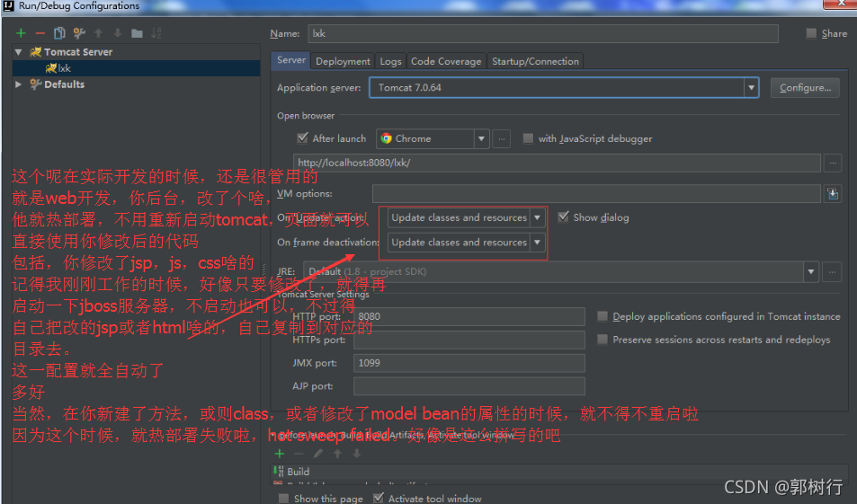The width and height of the screenshot is (857, 504).
Task: Toggle Show this page checkbox
Action: [283, 498]
